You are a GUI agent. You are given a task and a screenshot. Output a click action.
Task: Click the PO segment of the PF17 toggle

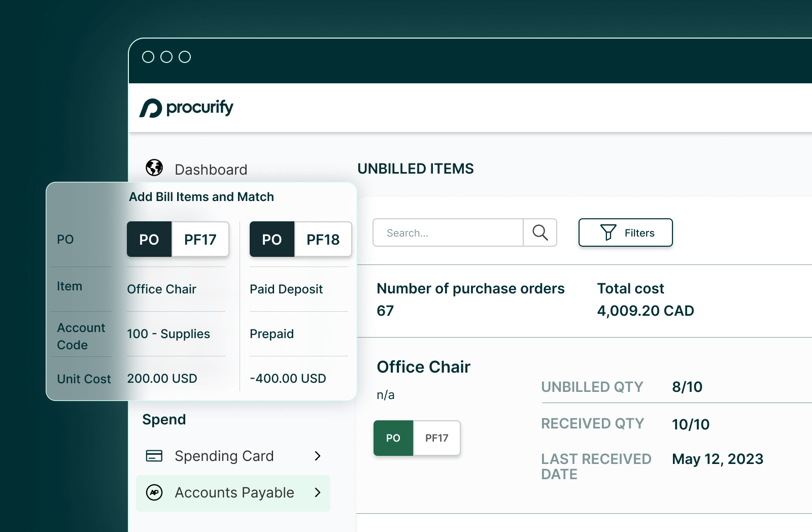[x=149, y=239]
